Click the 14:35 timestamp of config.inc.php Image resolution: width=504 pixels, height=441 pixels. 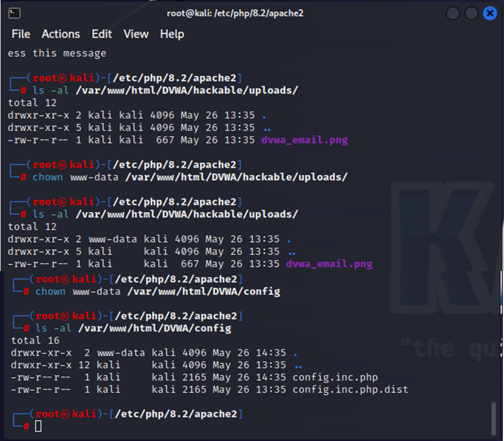[x=270, y=377]
